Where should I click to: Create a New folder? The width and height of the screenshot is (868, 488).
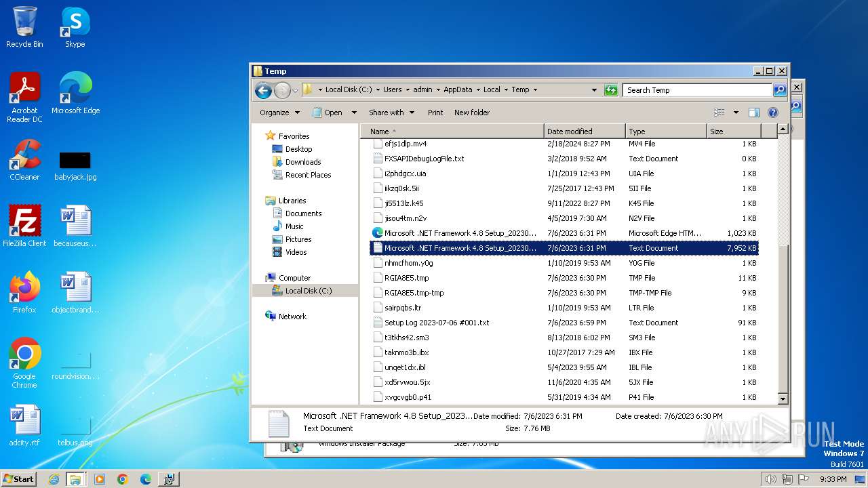coord(472,113)
